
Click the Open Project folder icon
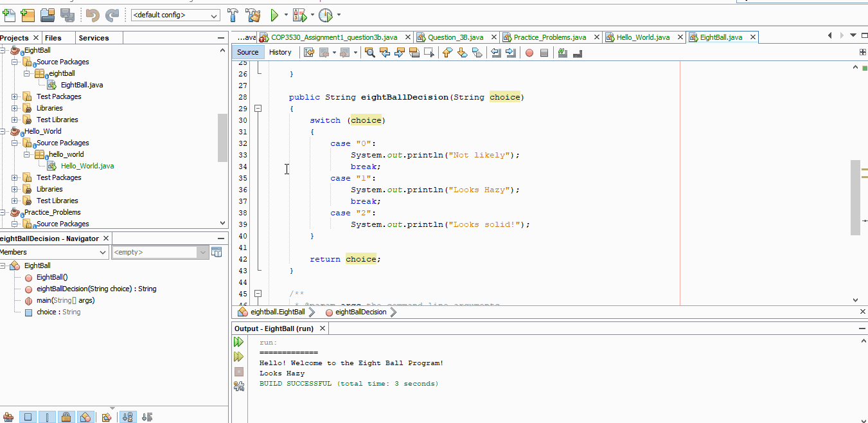(x=48, y=15)
